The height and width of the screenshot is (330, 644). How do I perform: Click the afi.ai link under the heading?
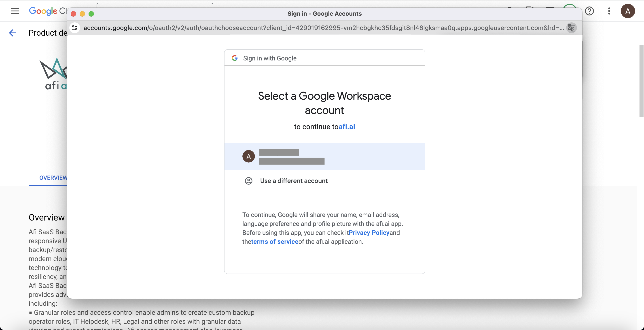(x=347, y=127)
